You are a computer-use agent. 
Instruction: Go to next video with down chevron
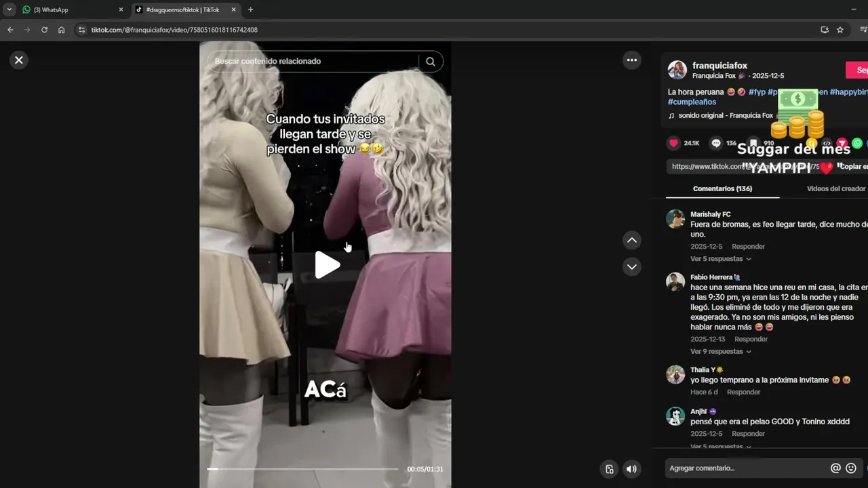click(632, 266)
